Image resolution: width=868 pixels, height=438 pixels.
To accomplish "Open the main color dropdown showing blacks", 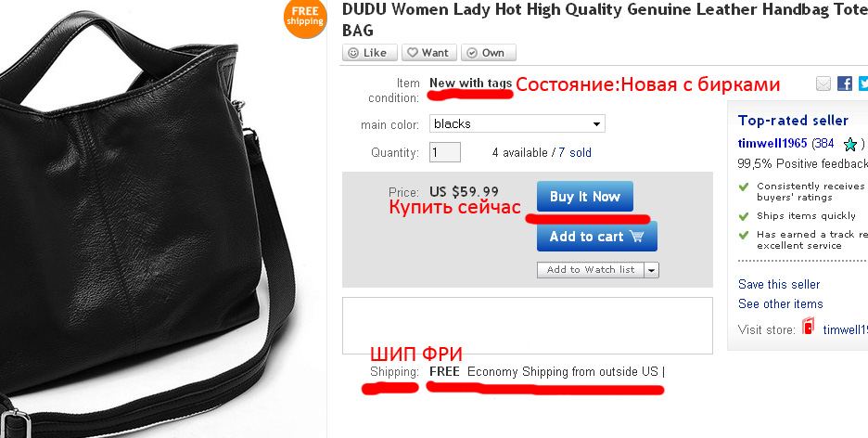I will [x=517, y=123].
